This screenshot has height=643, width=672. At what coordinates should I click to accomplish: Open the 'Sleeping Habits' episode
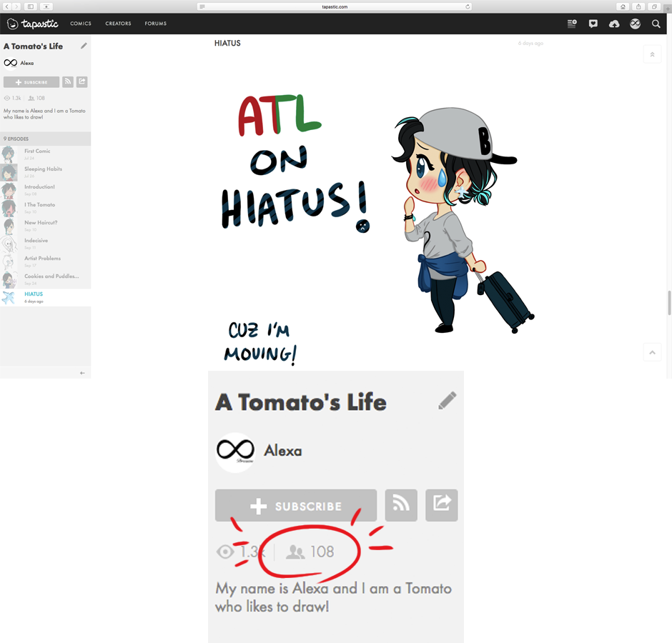43,169
